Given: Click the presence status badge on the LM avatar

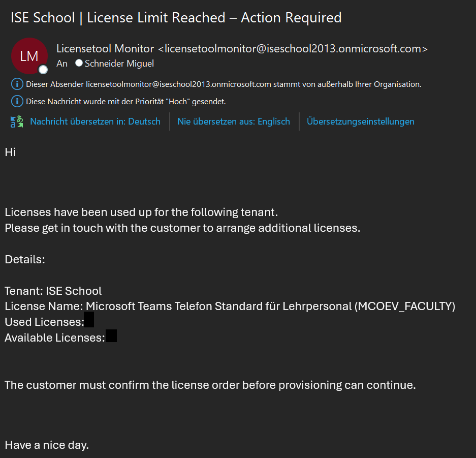Looking at the screenshot, I should point(43,70).
